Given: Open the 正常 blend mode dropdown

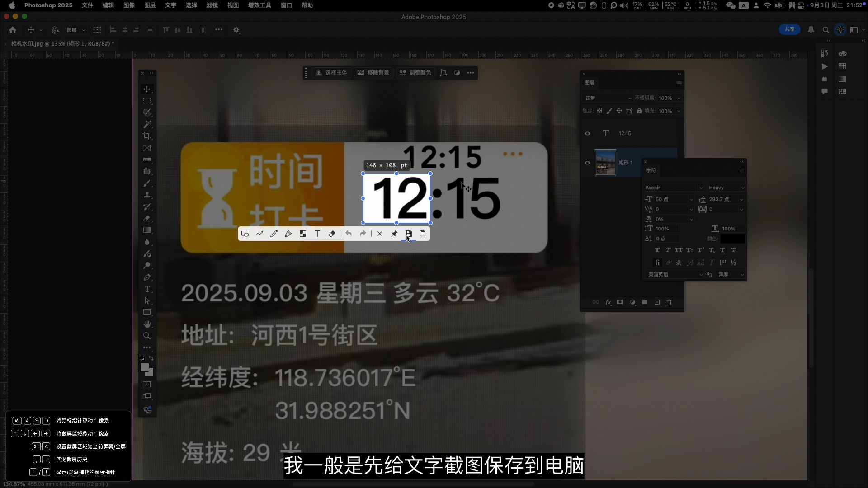Looking at the screenshot, I should pos(608,98).
